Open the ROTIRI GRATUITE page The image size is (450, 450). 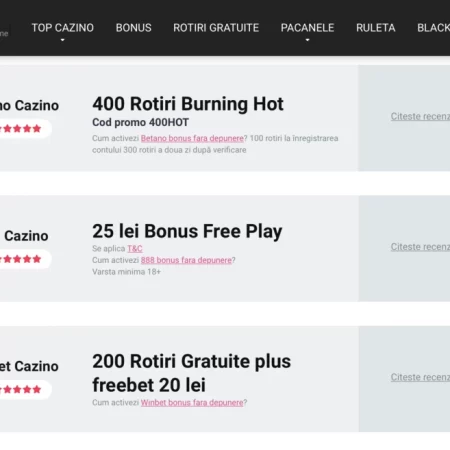(216, 28)
